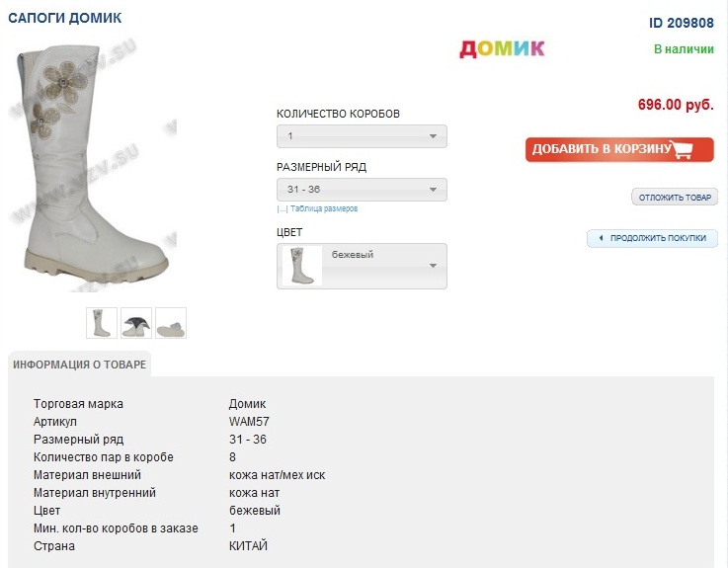Click the ОТЛОЖИТЬ ТОВАР button
Image resolution: width=728 pixels, height=568 pixels.
pyautogui.click(x=675, y=198)
